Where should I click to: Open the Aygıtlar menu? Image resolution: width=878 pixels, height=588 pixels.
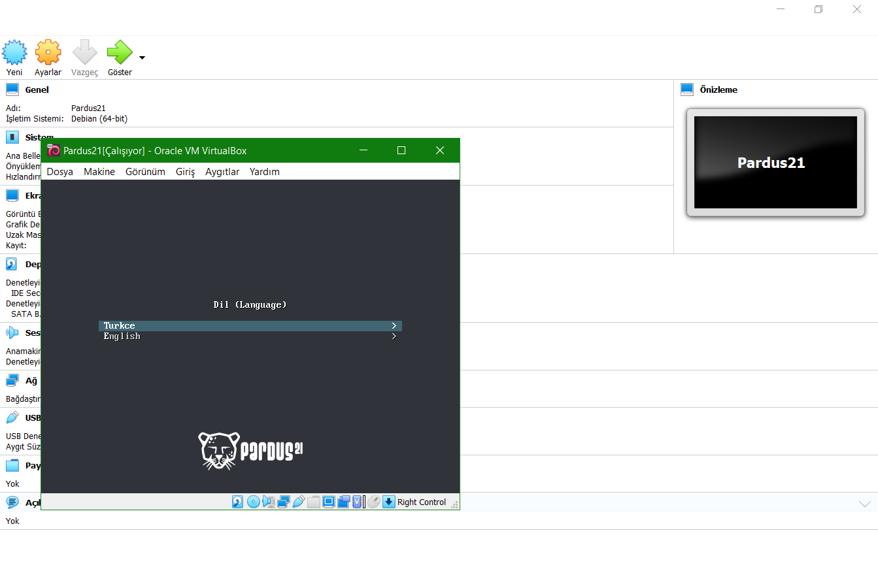pos(222,172)
